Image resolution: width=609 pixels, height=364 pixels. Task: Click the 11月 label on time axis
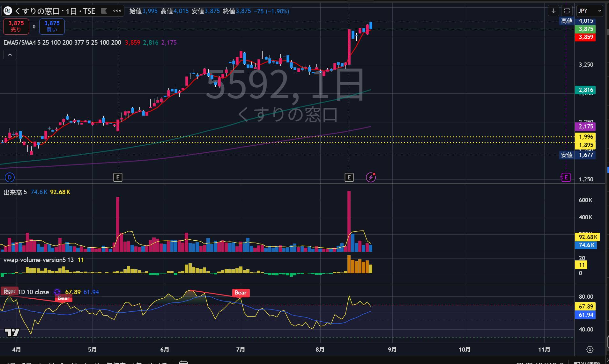pyautogui.click(x=544, y=350)
